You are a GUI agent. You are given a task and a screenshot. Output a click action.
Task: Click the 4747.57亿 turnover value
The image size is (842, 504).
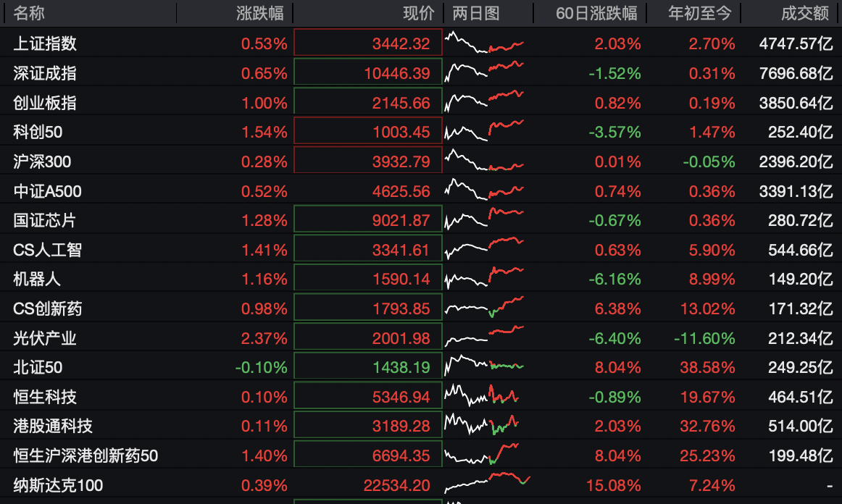pyautogui.click(x=796, y=44)
